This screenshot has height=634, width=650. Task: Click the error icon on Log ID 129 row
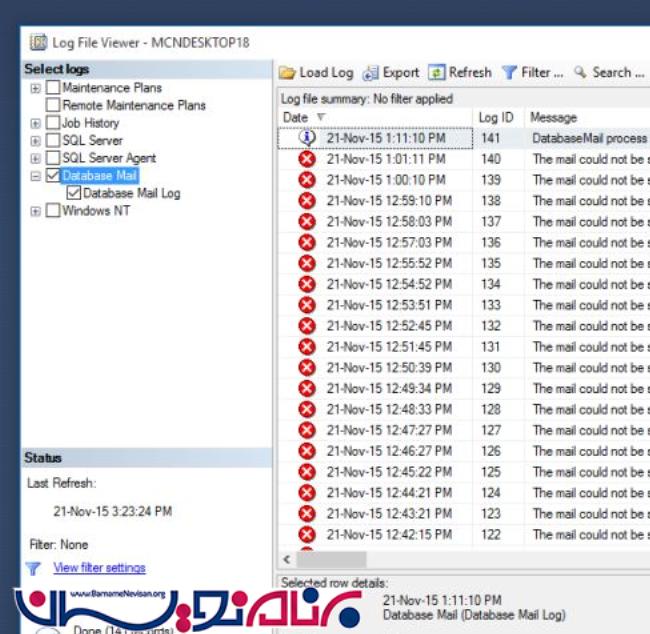307,389
